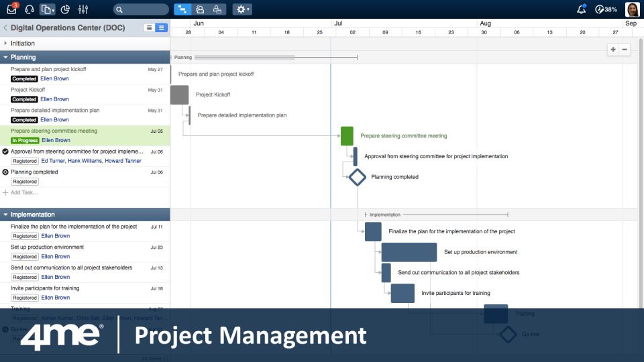Open Ed Turner assignee link
644x362 pixels.
click(x=53, y=161)
